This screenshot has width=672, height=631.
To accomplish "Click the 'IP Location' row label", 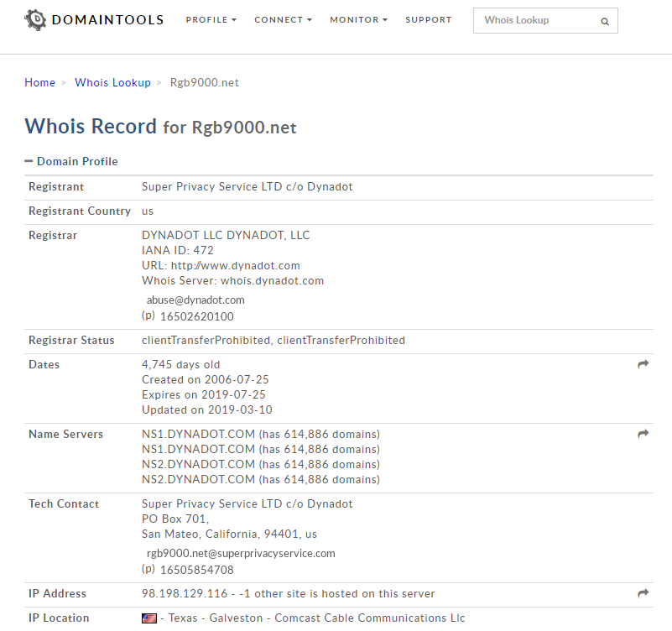I will [59, 618].
